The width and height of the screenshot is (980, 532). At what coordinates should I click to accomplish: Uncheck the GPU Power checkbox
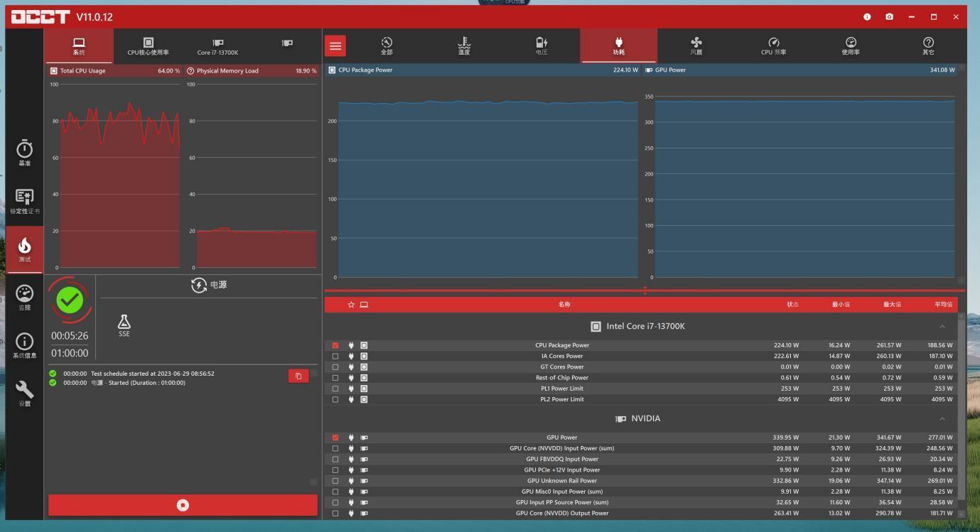[x=335, y=438]
